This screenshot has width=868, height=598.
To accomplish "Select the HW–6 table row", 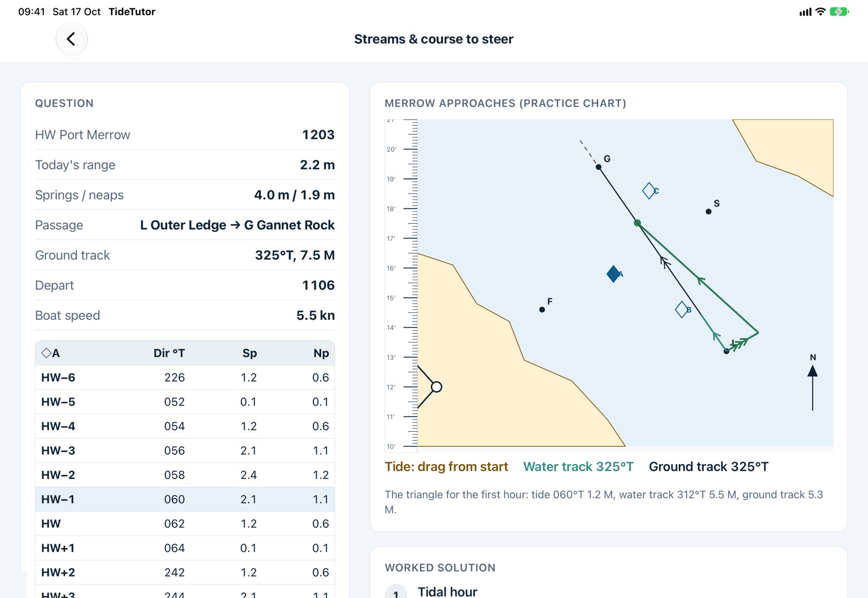I will [x=185, y=377].
